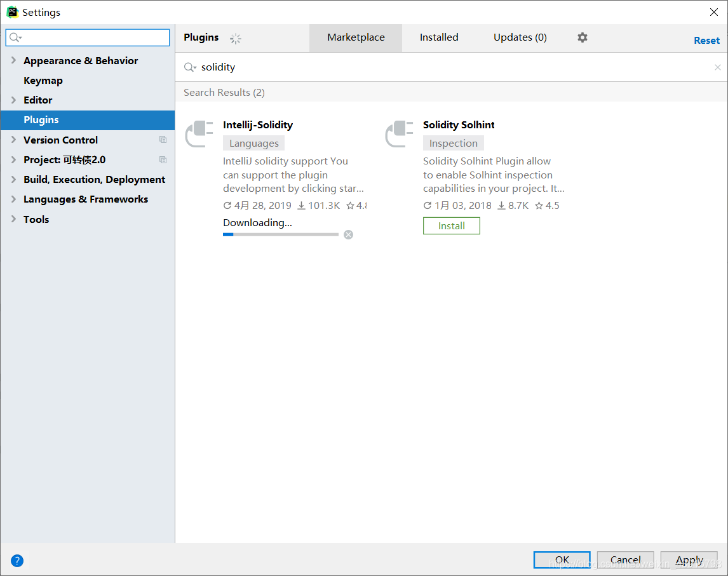Expand Appearance & Behavior section
Viewport: 728px width, 576px height.
pyautogui.click(x=13, y=60)
